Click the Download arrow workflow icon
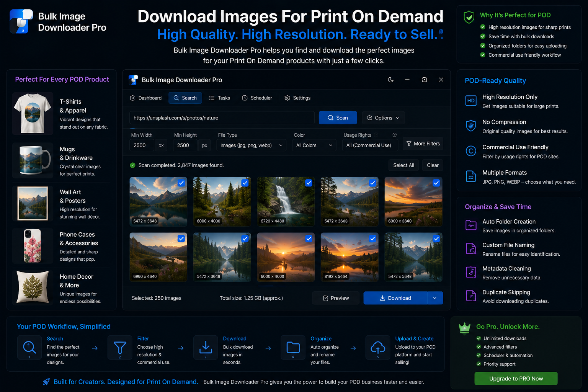This screenshot has width=588, height=392. (206, 347)
